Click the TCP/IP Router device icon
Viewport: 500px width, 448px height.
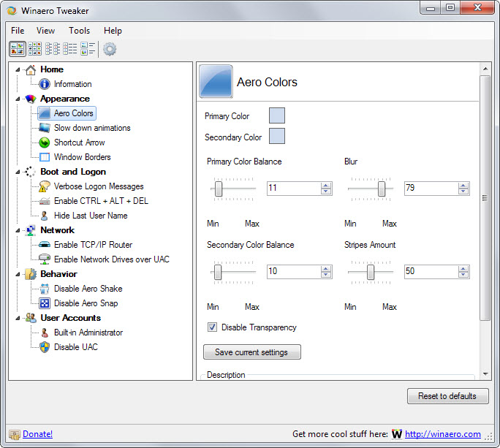[45, 245]
